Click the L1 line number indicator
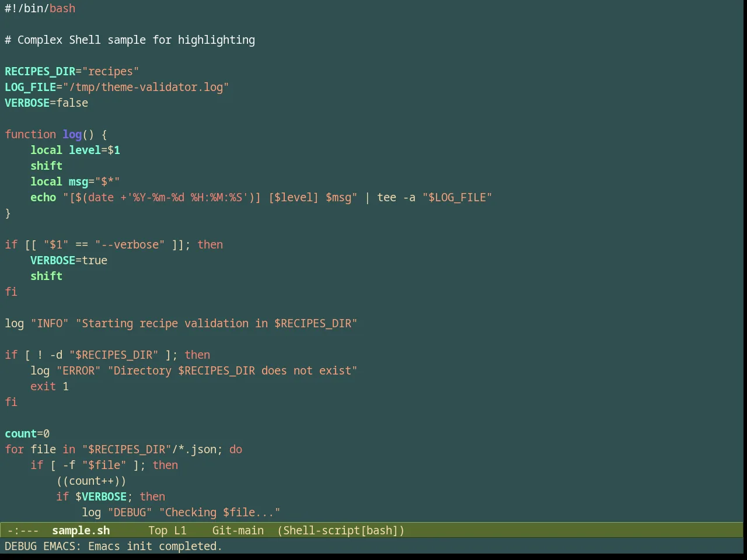The image size is (747, 560). 180,530
